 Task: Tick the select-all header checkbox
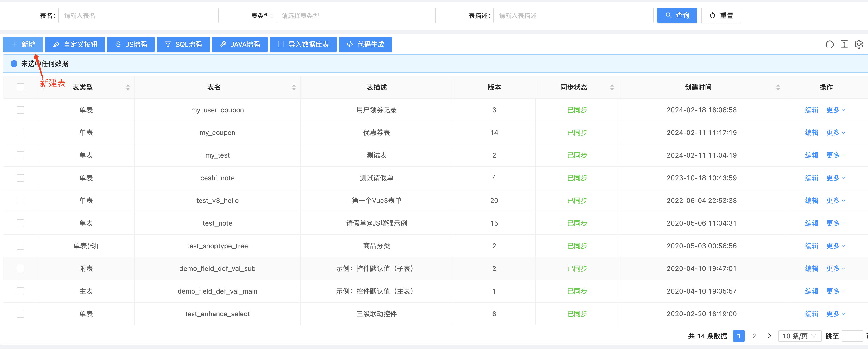click(20, 87)
